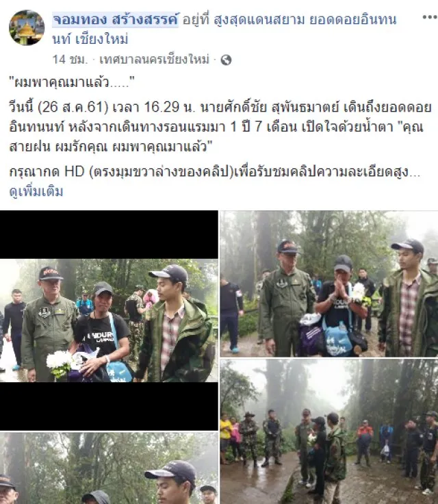The image size is (438, 504).
Task: Click man in plaid shirt in video thumbnail
Action: 175,325
